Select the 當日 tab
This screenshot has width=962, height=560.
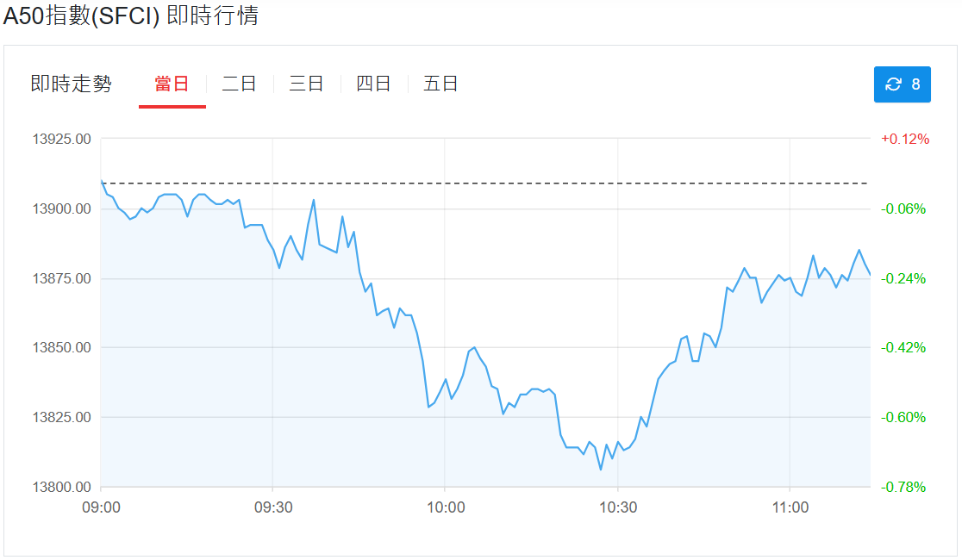click(x=172, y=84)
